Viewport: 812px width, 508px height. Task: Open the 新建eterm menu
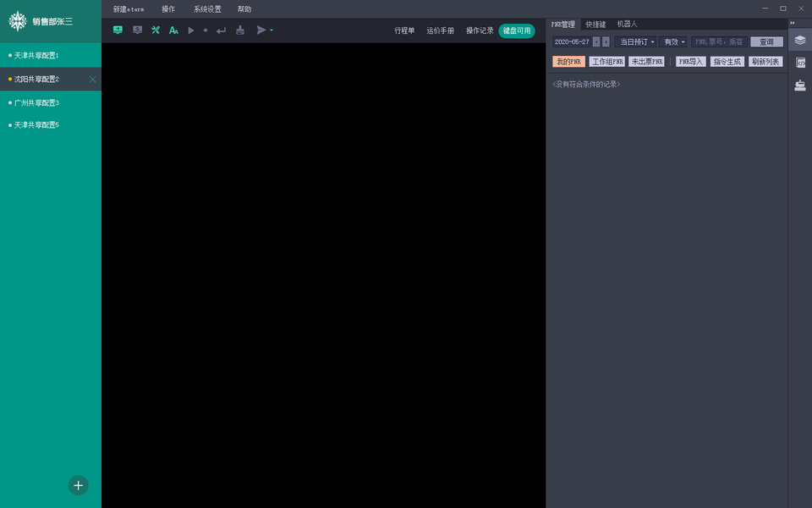[129, 9]
